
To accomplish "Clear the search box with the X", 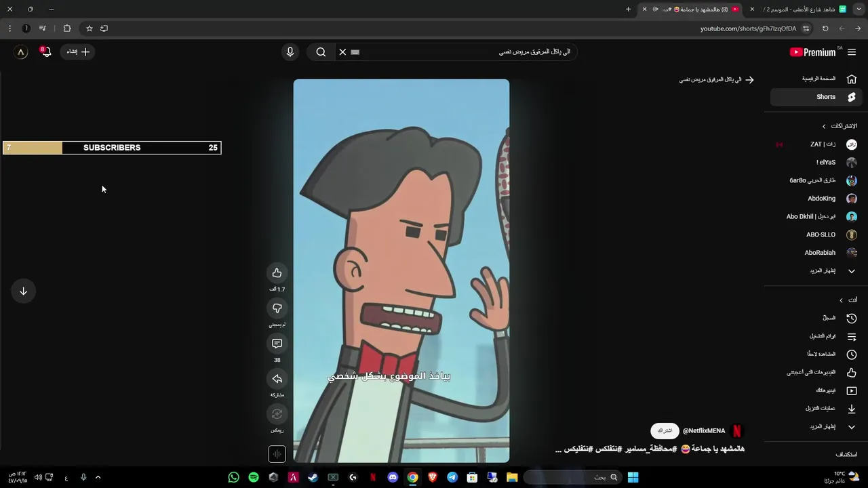I will pyautogui.click(x=342, y=52).
